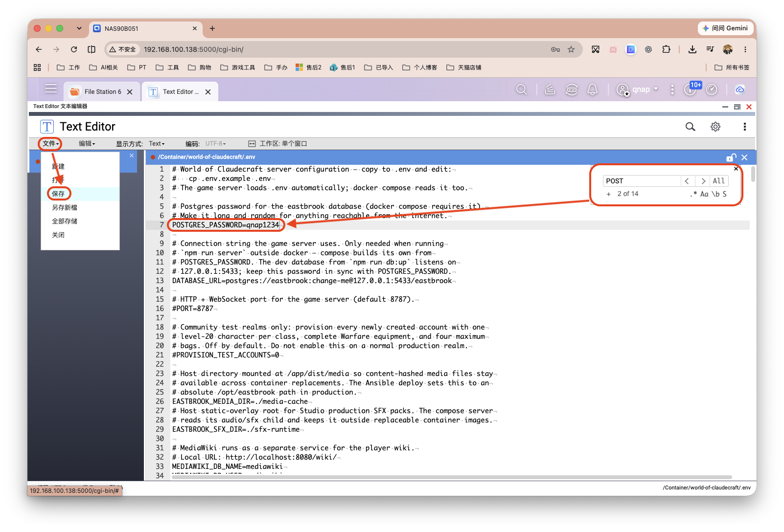Toggle search-in-selection S option
Viewport: 784px width, 532px height.
click(725, 194)
